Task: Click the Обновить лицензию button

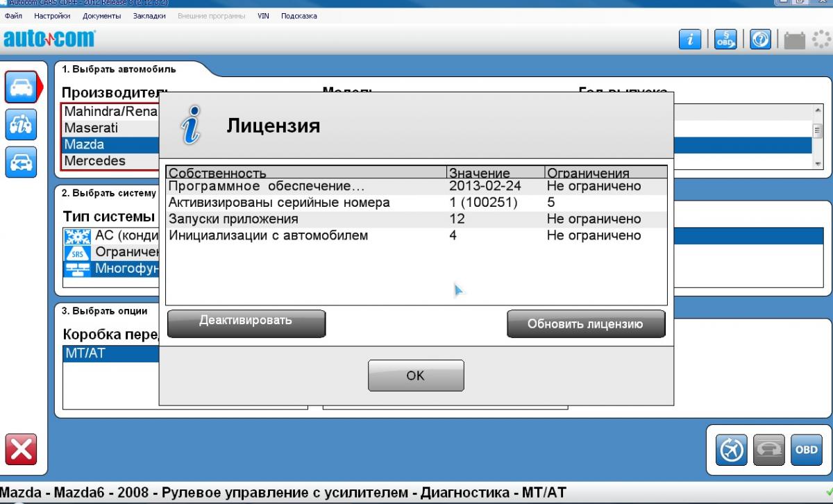Action: pos(586,324)
